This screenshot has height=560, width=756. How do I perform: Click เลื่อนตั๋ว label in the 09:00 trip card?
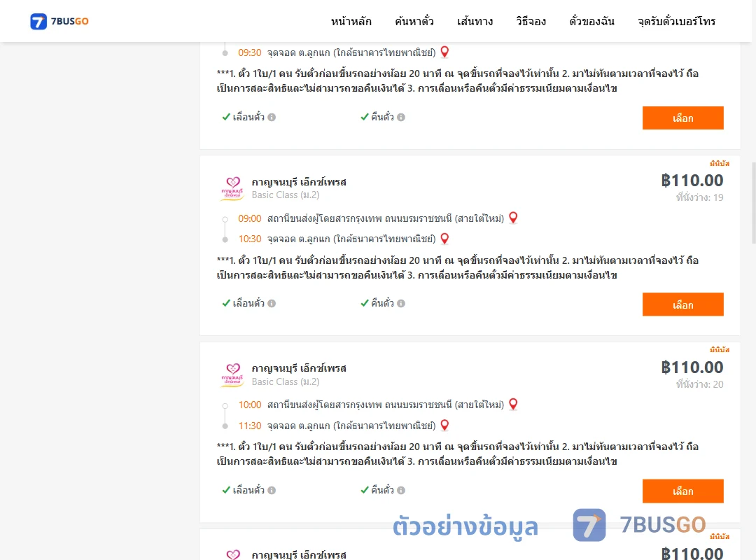248,303
